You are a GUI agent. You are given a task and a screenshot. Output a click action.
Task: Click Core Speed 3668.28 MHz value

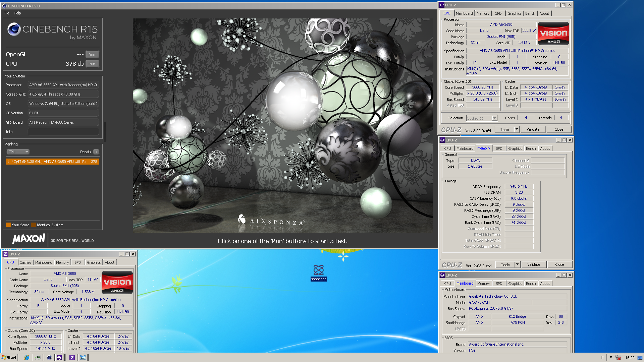483,87
